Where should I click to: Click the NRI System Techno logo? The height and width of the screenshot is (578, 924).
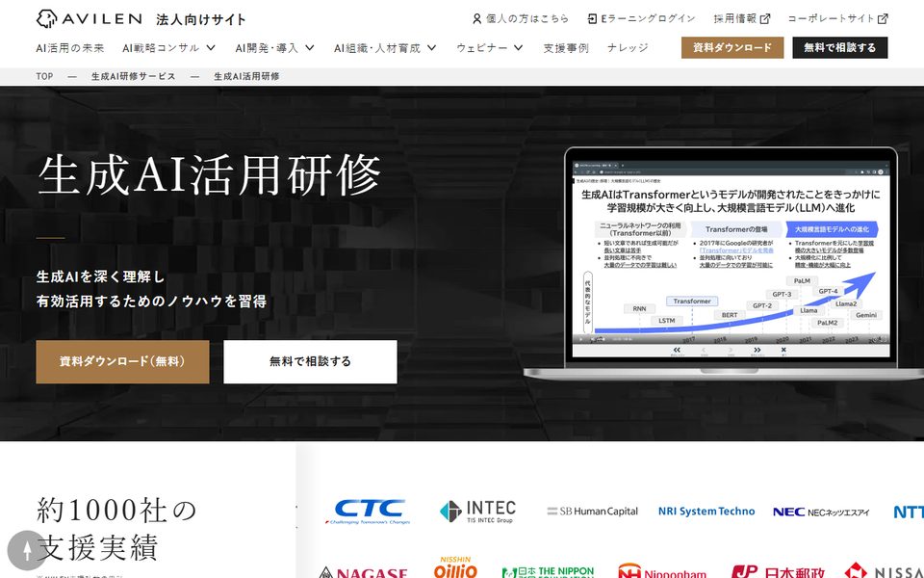[706, 512]
